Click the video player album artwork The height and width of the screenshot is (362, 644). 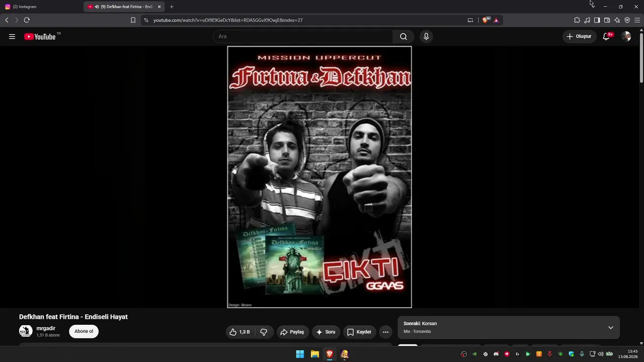(x=319, y=177)
